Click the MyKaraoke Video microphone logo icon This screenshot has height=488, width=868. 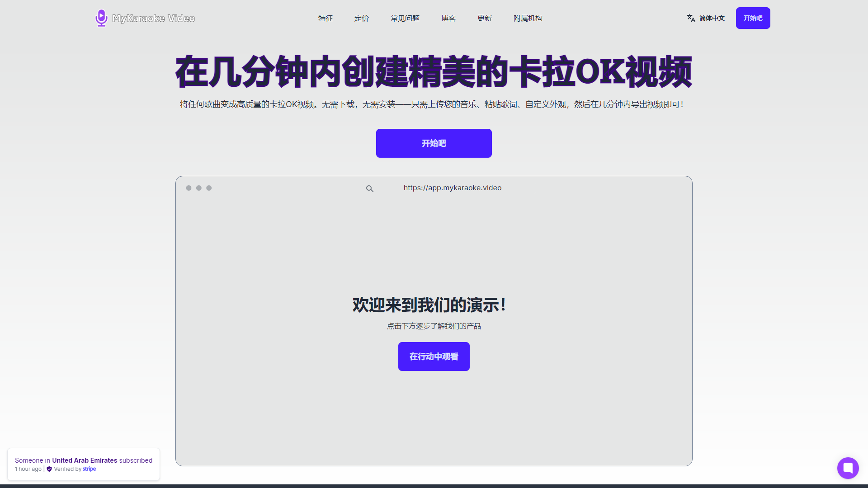[101, 18]
